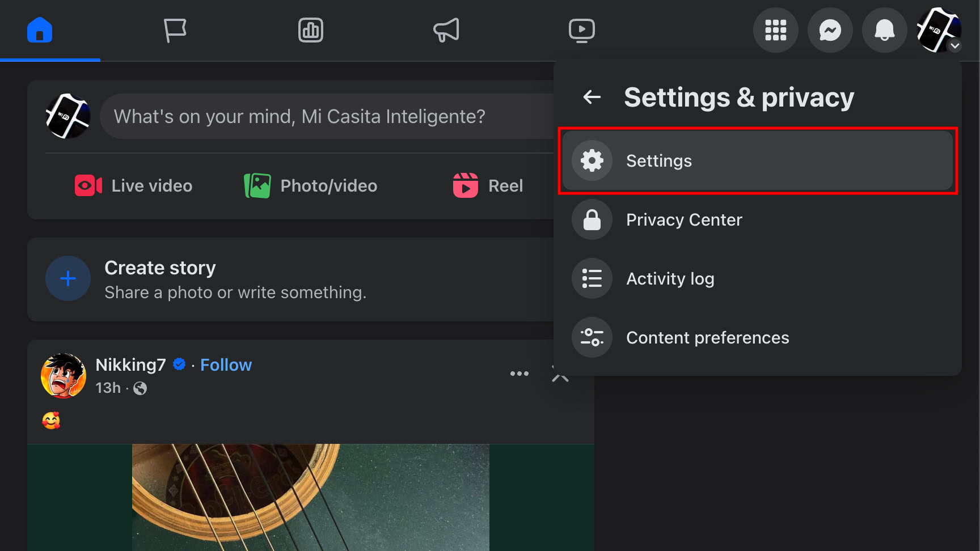Screen dimensions: 980x551
Task: Follow Nikking7
Action: pos(226,365)
